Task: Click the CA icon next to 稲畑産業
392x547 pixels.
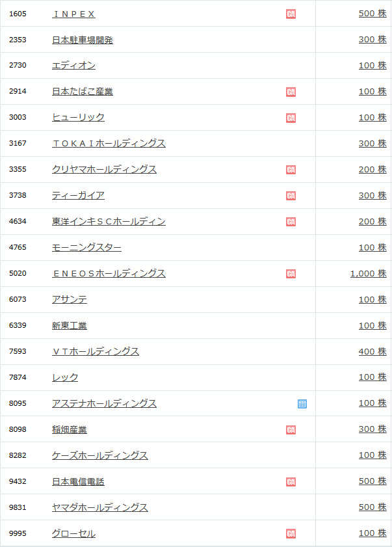Action: tap(291, 430)
